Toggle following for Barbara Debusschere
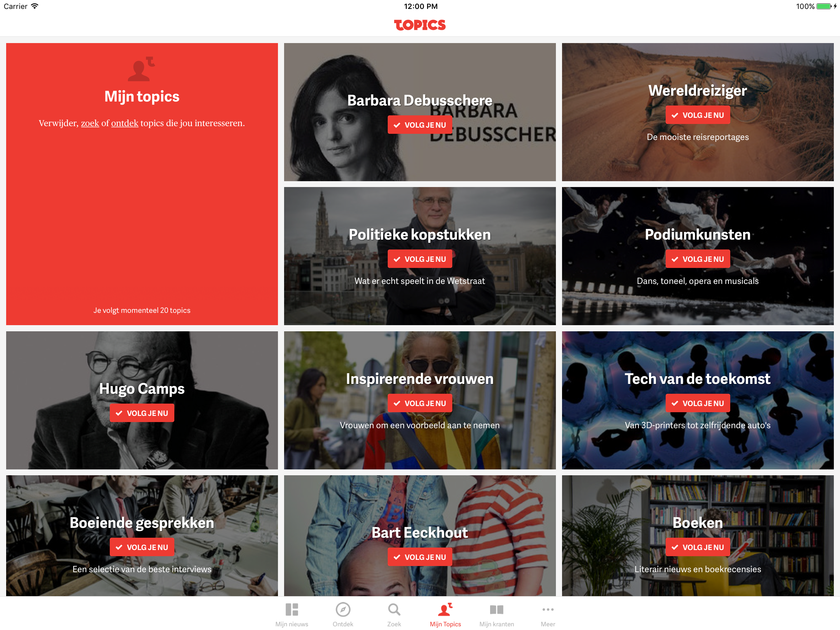The height and width of the screenshot is (630, 840). [x=420, y=125]
